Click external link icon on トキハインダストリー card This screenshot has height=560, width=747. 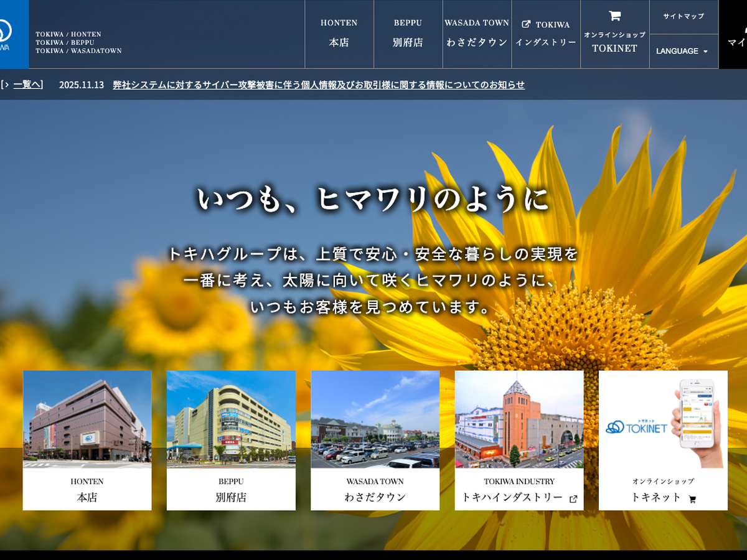tap(573, 498)
